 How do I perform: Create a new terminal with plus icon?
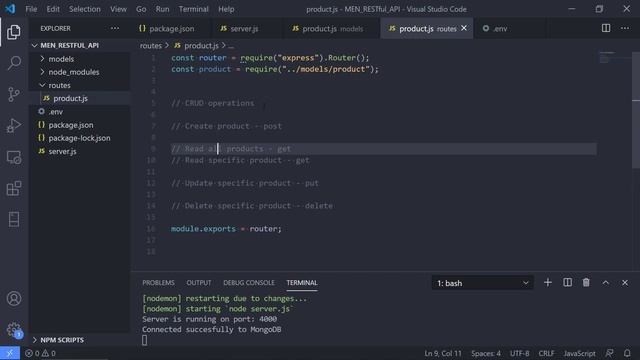pos(548,282)
